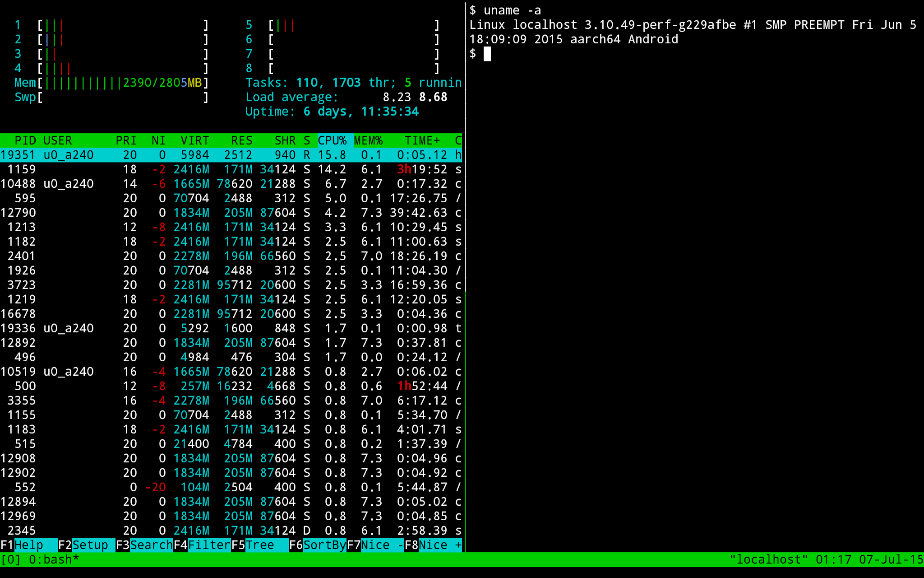Viewport: 924px width, 578px height.
Task: Click the 'aarch64 Android' output text
Action: [x=624, y=39]
